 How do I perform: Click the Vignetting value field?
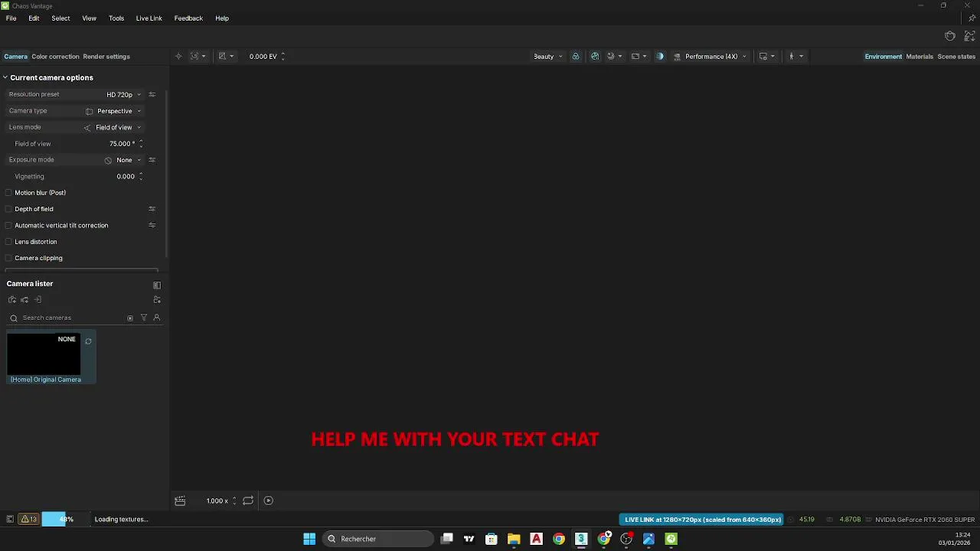click(x=125, y=177)
